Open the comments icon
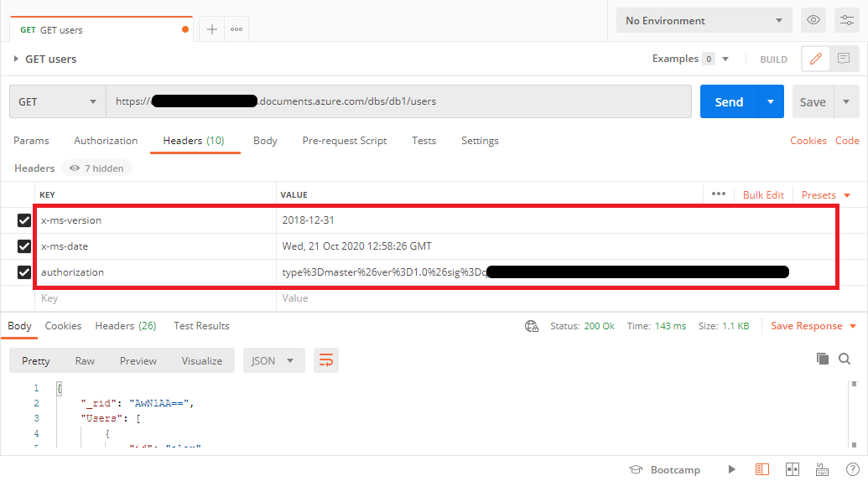 [x=844, y=59]
